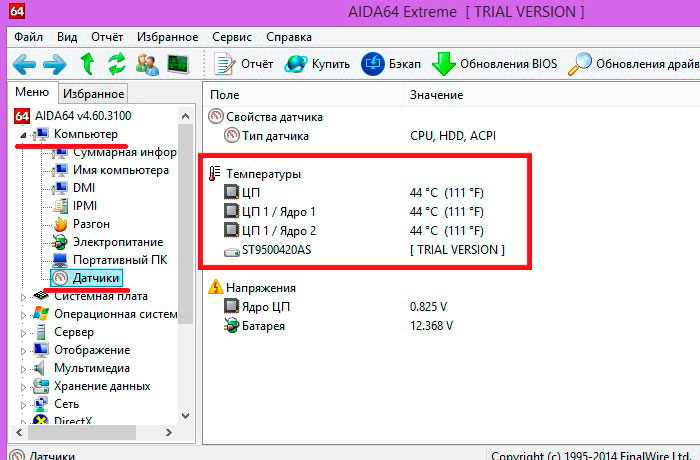
Task: Go back with the blue left arrow
Action: (24, 65)
